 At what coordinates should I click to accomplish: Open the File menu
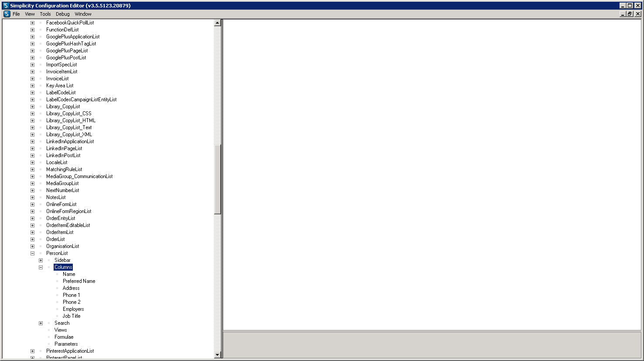pyautogui.click(x=16, y=14)
